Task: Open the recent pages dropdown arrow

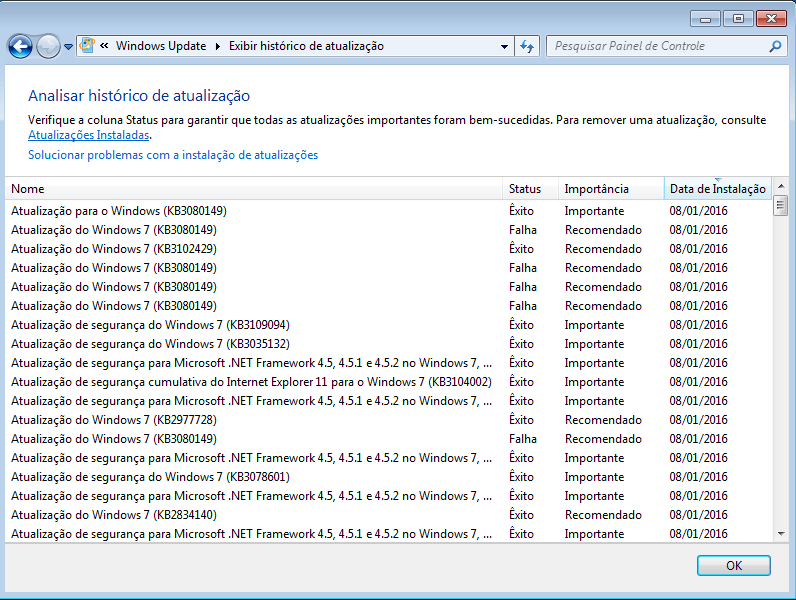Action: tap(69, 47)
